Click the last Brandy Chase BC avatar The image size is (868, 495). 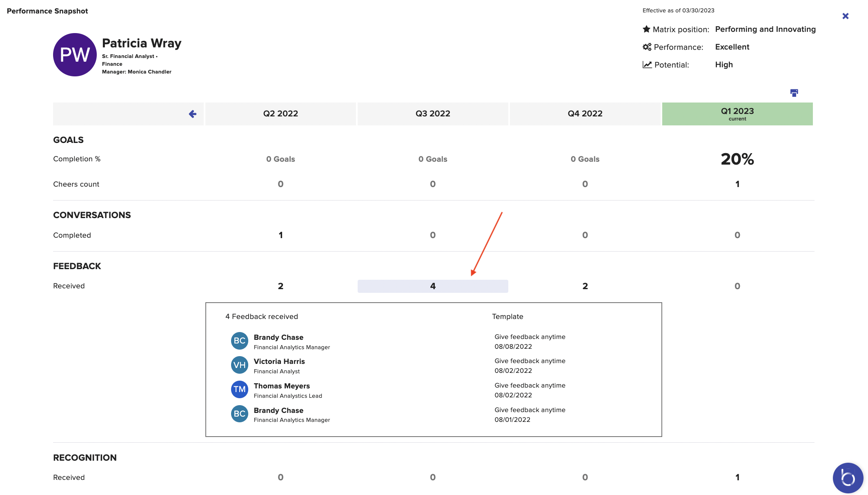(x=240, y=414)
